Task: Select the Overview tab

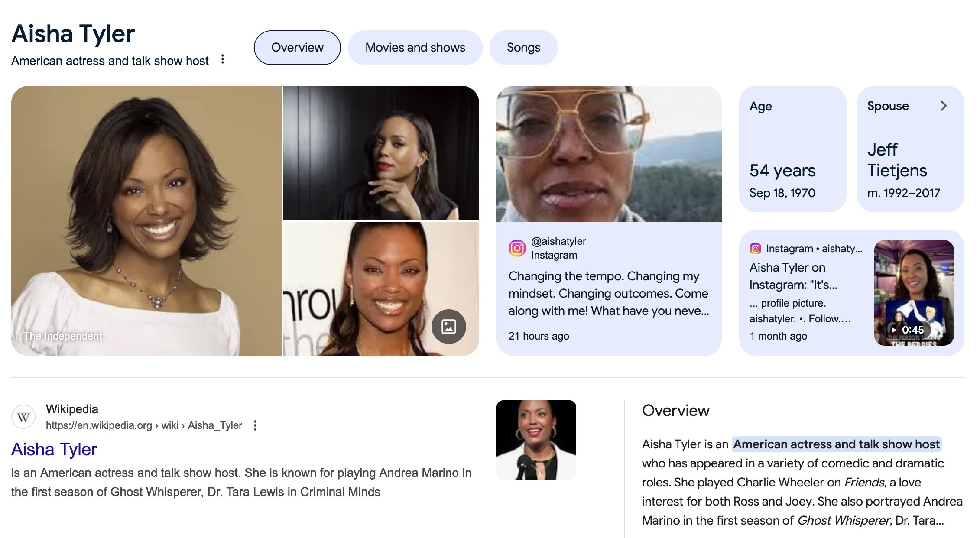Action: click(297, 48)
